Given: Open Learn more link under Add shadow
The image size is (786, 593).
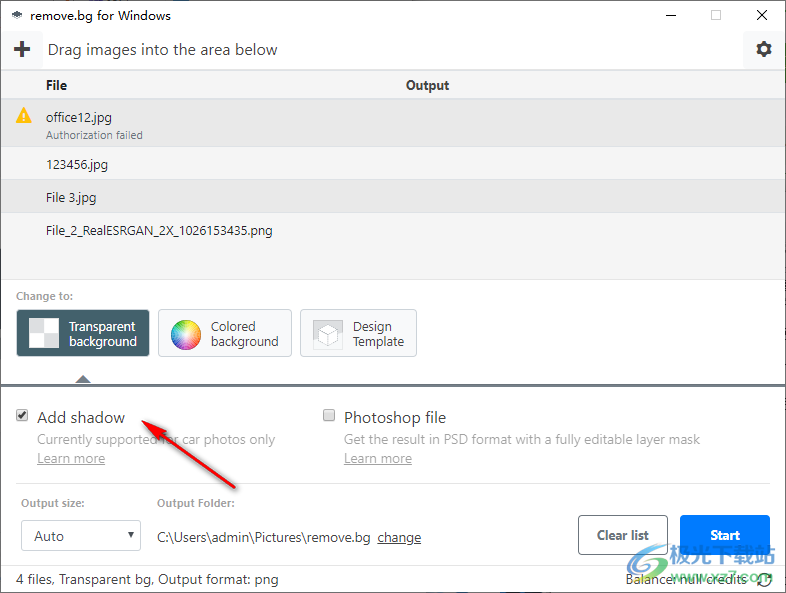Looking at the screenshot, I should [71, 458].
